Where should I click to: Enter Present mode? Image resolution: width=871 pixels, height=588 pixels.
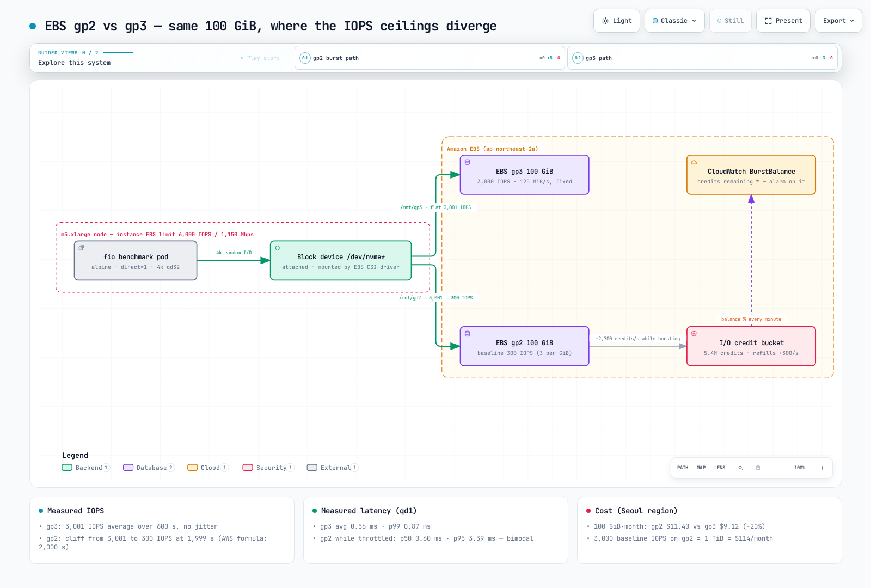[x=783, y=21]
